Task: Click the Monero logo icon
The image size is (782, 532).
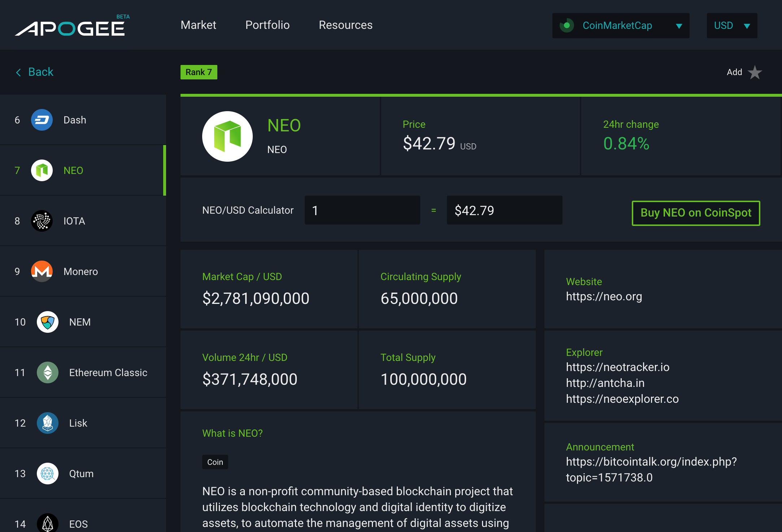Action: [x=42, y=271]
